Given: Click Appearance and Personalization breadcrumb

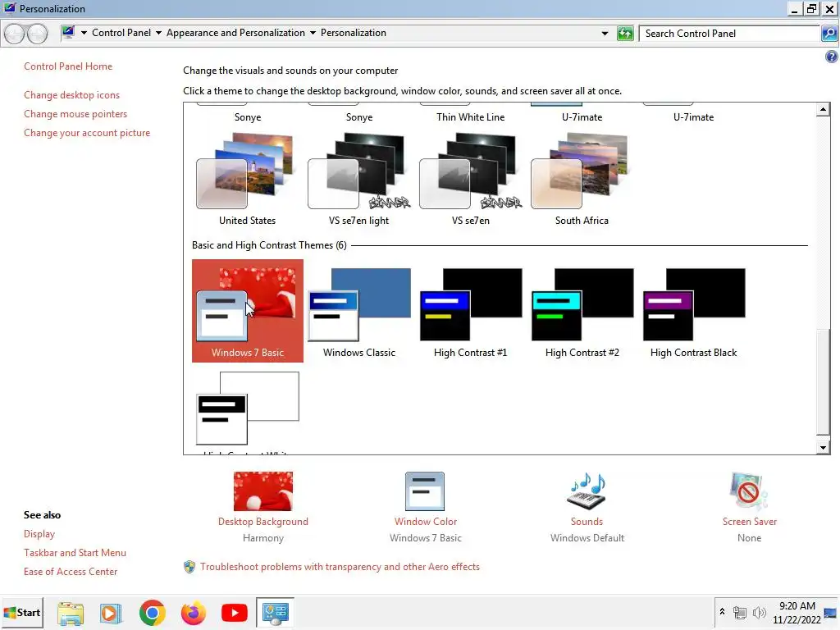Looking at the screenshot, I should [x=235, y=33].
